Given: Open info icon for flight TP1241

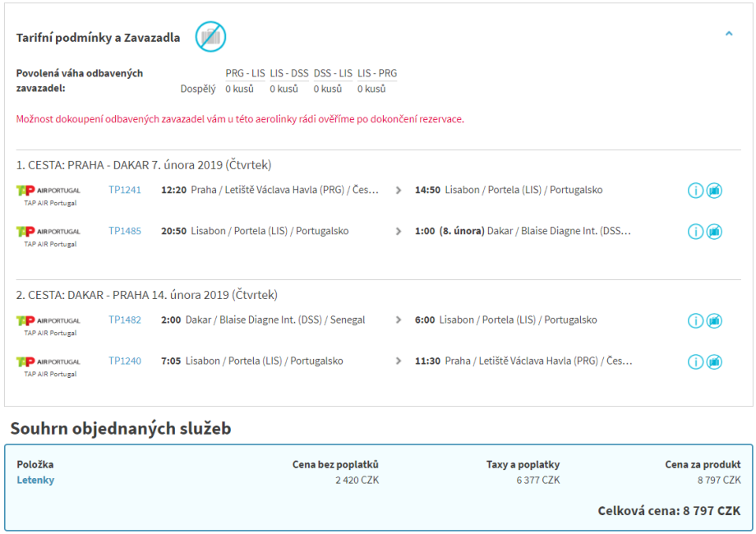Looking at the screenshot, I should point(695,191).
